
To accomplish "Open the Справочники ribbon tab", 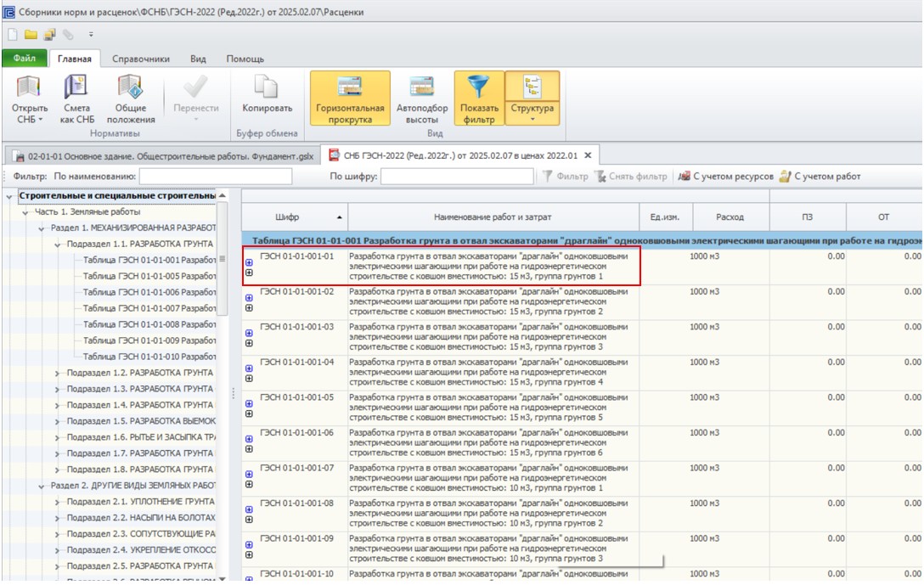I will pyautogui.click(x=141, y=59).
